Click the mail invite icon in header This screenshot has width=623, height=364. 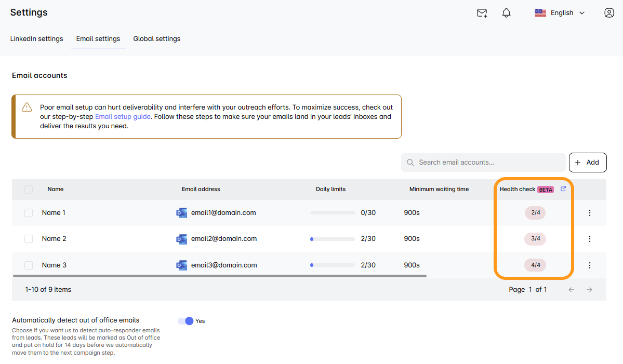[x=482, y=13]
